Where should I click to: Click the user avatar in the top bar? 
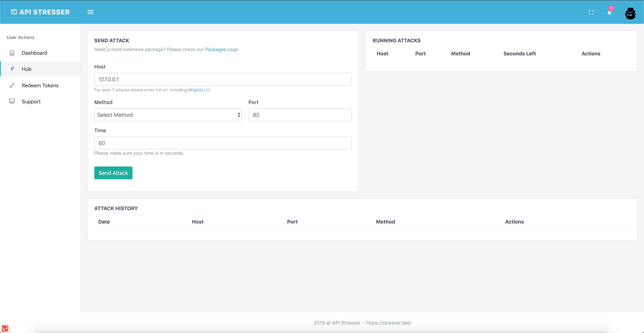tap(630, 14)
